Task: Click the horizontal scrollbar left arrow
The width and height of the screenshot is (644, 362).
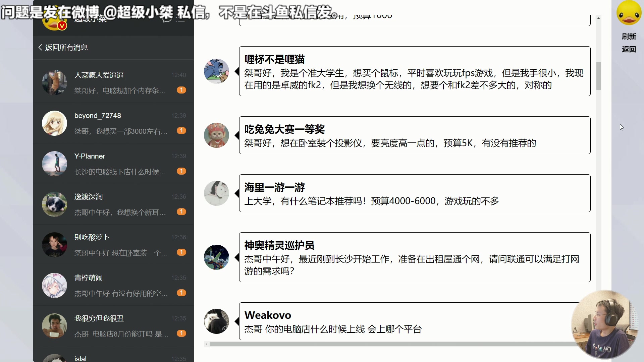Action: [207, 344]
